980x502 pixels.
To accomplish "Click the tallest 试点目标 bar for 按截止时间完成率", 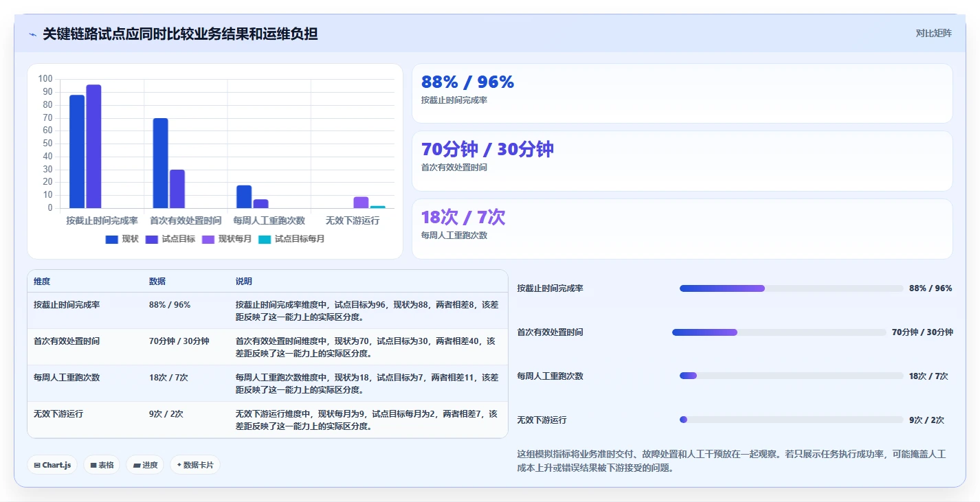I will 93,146.
